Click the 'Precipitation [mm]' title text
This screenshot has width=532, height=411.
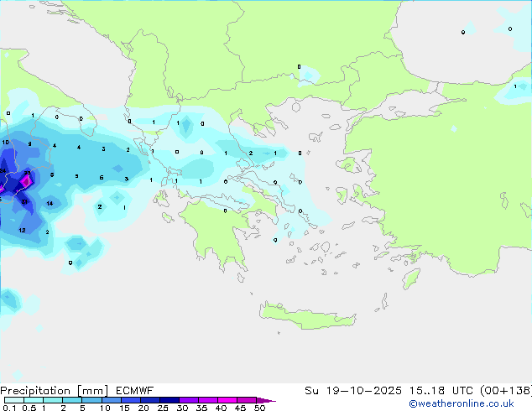click(x=55, y=391)
